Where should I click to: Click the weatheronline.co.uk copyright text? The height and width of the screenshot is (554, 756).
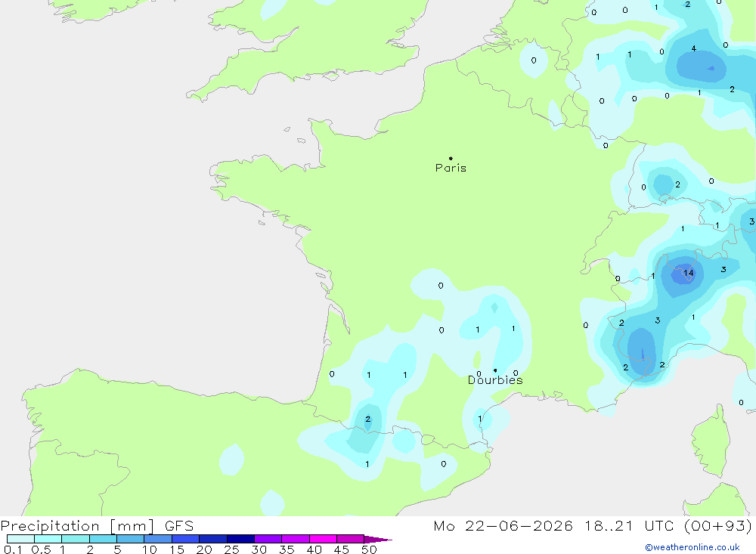tap(692, 547)
